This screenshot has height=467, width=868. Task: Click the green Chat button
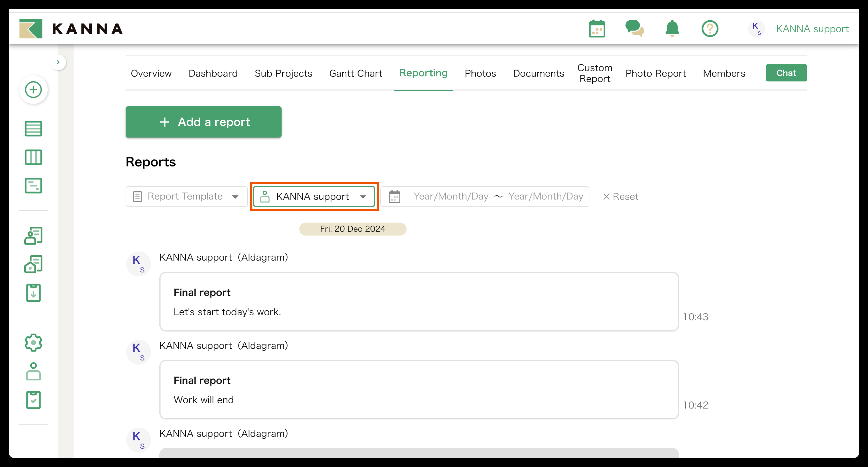pos(786,73)
